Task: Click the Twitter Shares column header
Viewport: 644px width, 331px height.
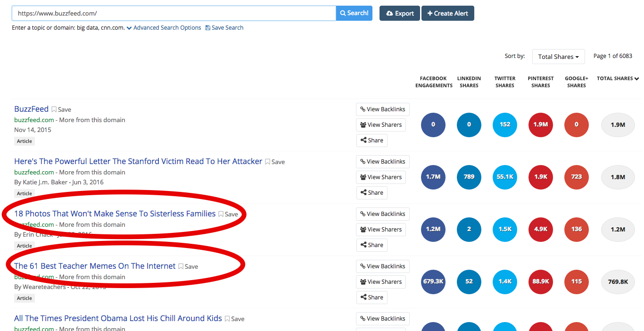Action: [505, 82]
